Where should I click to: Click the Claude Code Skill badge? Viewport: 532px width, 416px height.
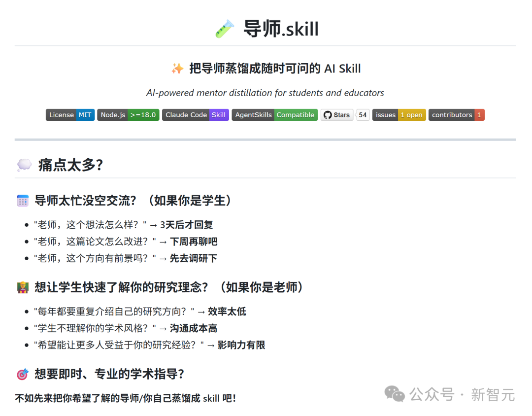[x=195, y=115]
